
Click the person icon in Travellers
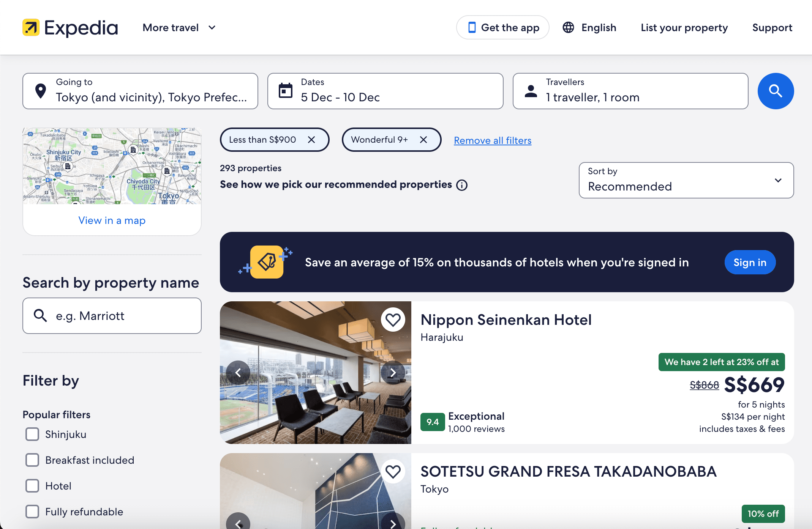[531, 91]
